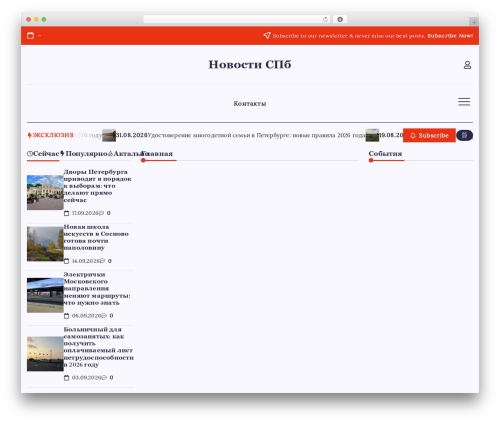The height and width of the screenshot is (423, 500).
Task: Click comments icon on Электрички article
Action: pyautogui.click(x=104, y=316)
